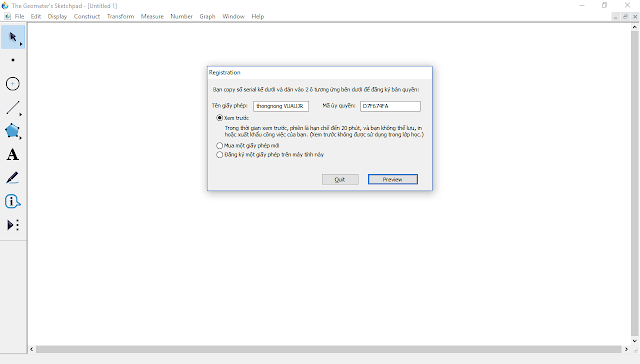Choose Đăng ký một giấy phép option

point(220,155)
